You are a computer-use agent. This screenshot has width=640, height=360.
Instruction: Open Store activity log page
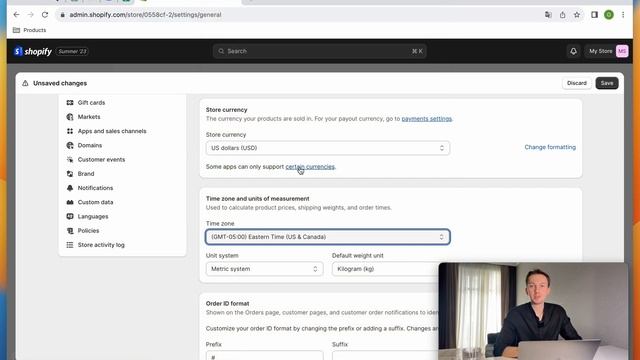click(x=101, y=245)
